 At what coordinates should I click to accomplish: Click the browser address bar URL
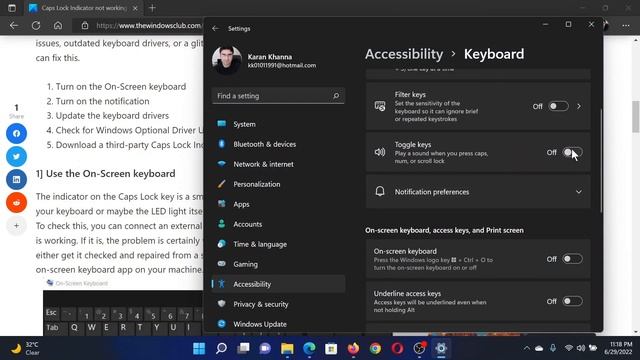click(149, 25)
